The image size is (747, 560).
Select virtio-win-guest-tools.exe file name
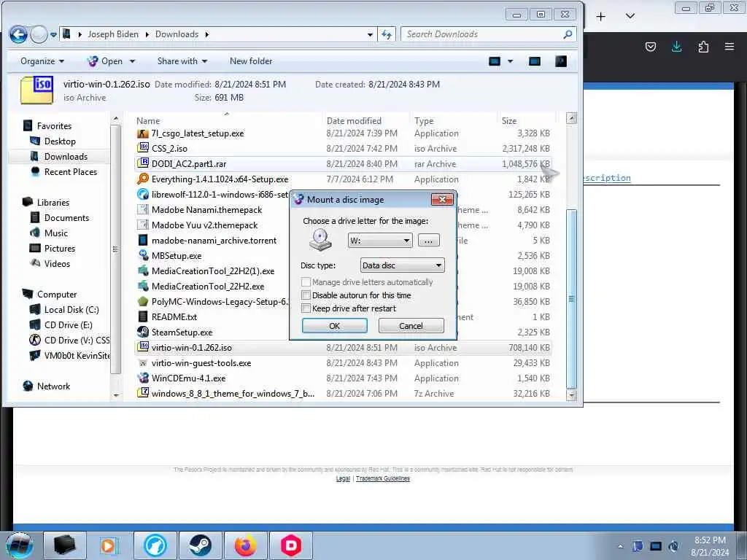pyautogui.click(x=201, y=363)
